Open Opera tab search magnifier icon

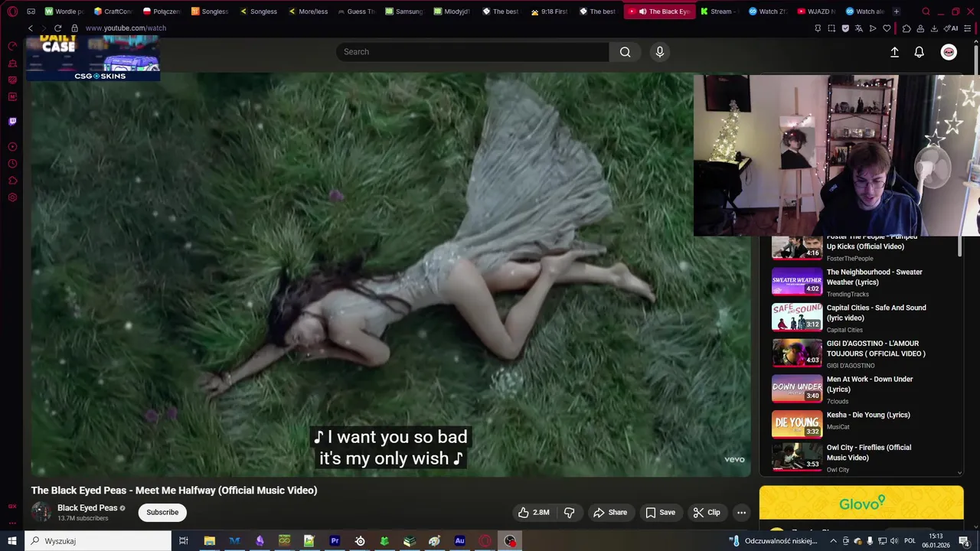(926, 11)
